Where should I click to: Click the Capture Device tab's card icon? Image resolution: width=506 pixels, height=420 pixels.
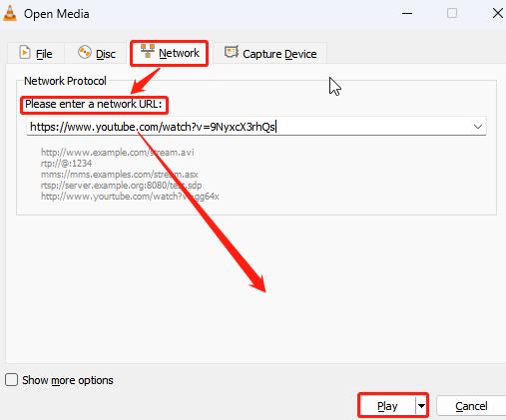(x=232, y=52)
